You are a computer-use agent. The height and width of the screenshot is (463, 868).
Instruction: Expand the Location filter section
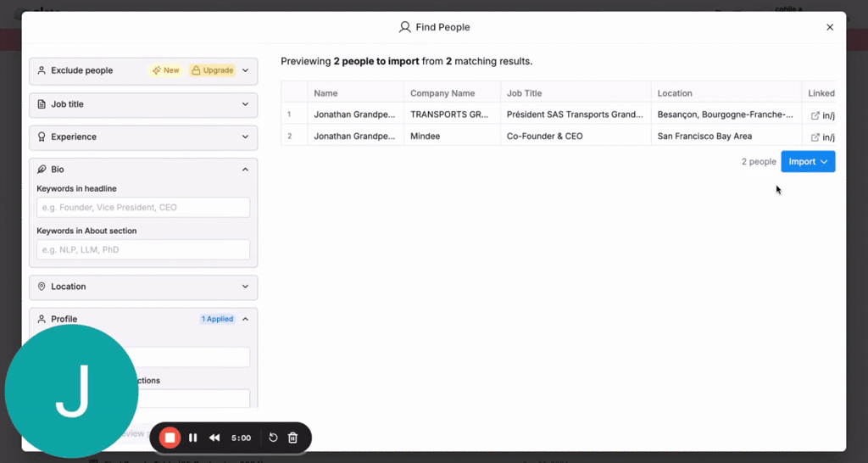tap(246, 287)
